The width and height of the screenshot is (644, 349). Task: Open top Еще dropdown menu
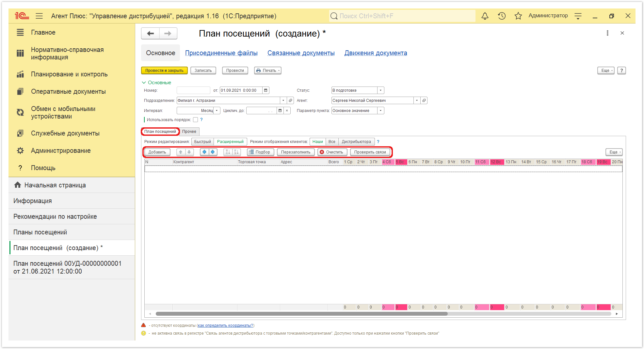pyautogui.click(x=606, y=71)
